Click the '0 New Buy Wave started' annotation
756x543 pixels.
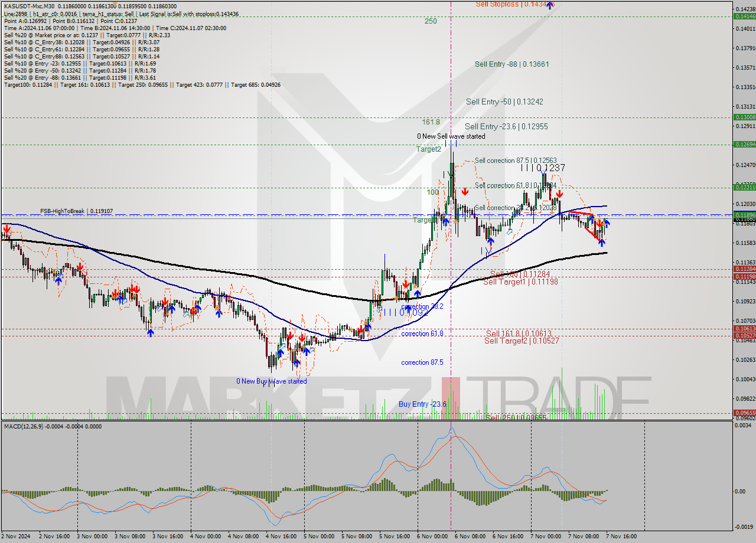tap(272, 381)
